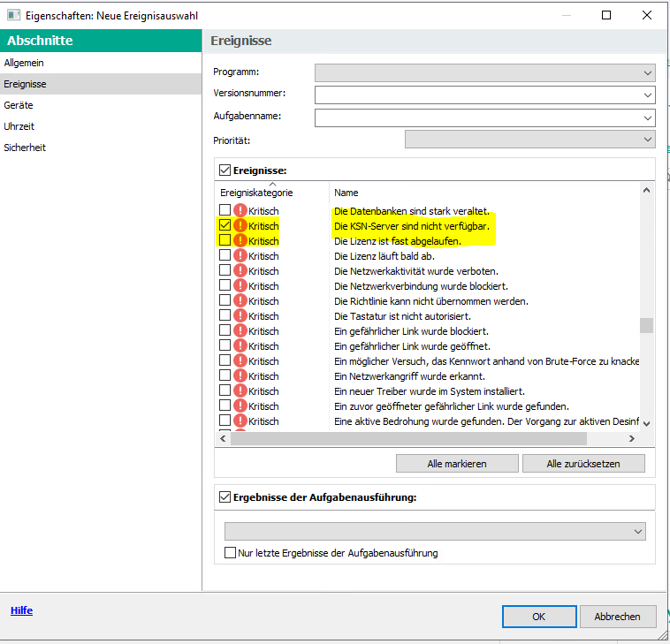The image size is (670, 644).
Task: Click critical icon for 'Die Netzwerkverbindung wurde blockiert'
Action: click(240, 285)
